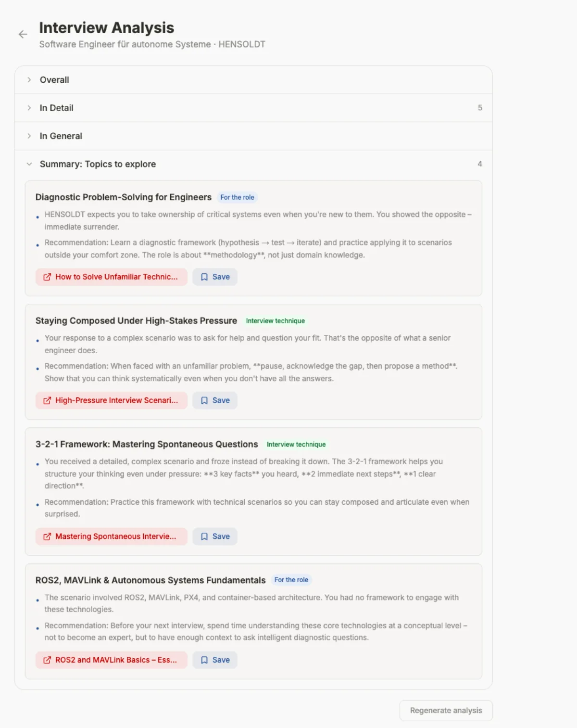This screenshot has height=728, width=577.
Task: Go back using the left arrow icon
Action: coord(23,34)
